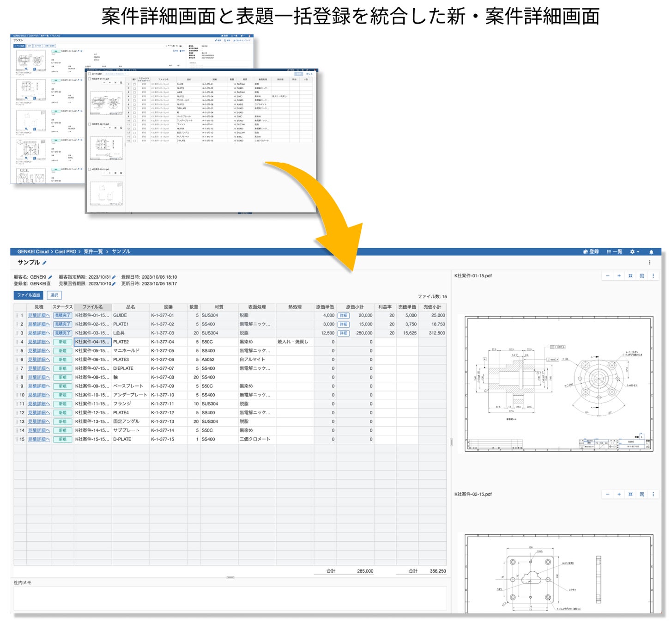Edit 顧客指定納期 date with its pencil icon
Image resolution: width=672 pixels, height=624 pixels.
[114, 277]
